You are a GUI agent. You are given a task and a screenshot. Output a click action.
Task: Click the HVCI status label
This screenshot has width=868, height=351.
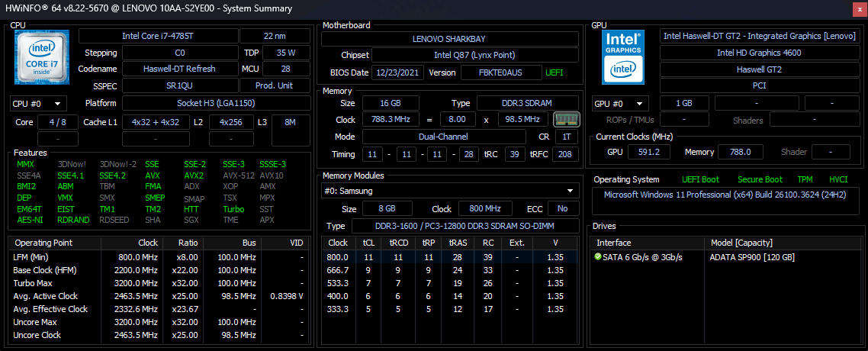838,179
